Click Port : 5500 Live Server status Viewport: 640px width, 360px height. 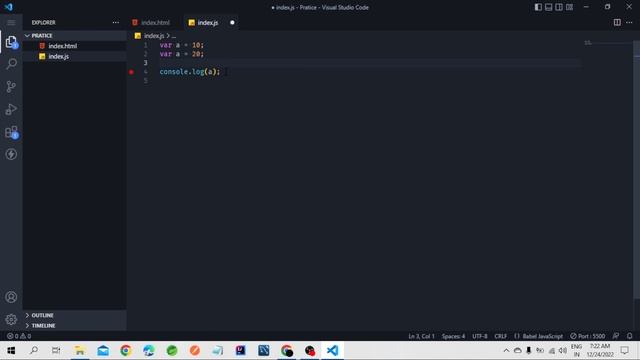[588, 336]
